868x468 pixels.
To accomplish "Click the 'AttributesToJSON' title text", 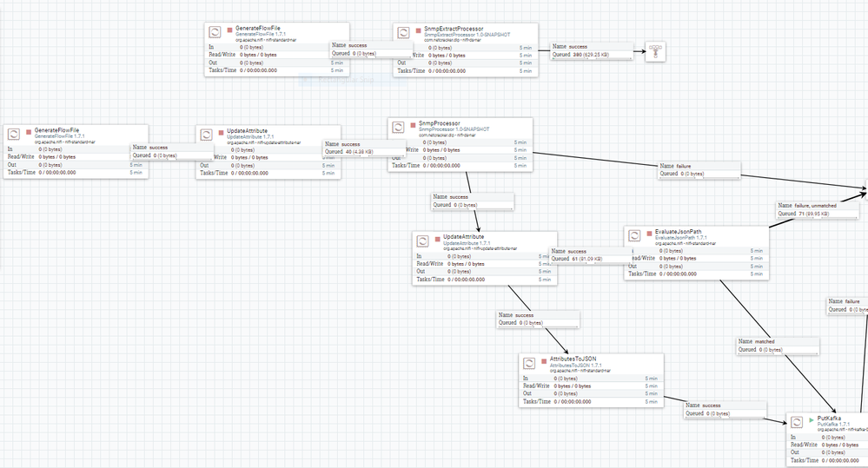I will coord(573,359).
